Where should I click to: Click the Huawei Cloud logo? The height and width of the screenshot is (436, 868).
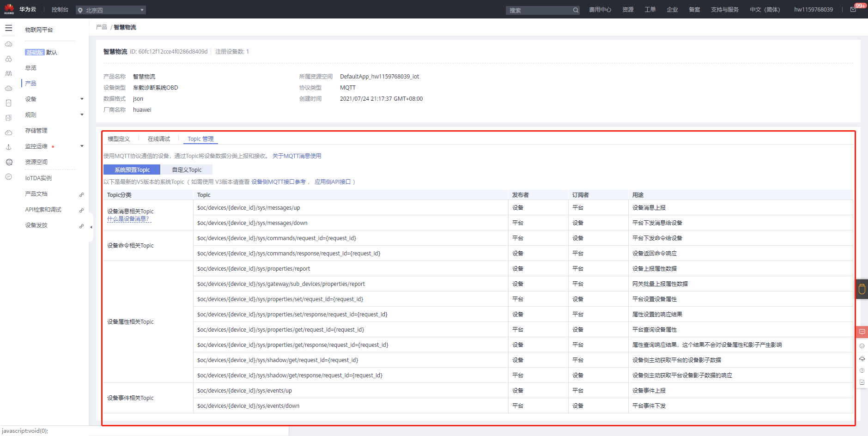pos(9,9)
